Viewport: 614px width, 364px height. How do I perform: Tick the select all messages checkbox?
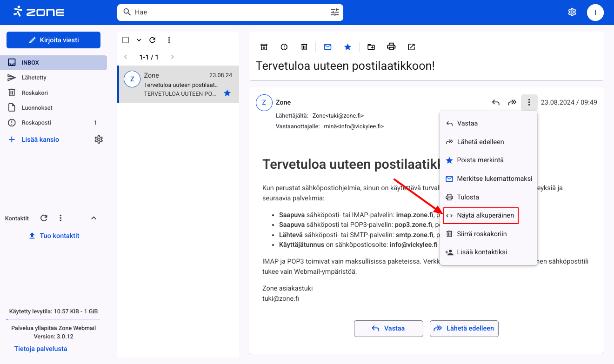coord(126,40)
